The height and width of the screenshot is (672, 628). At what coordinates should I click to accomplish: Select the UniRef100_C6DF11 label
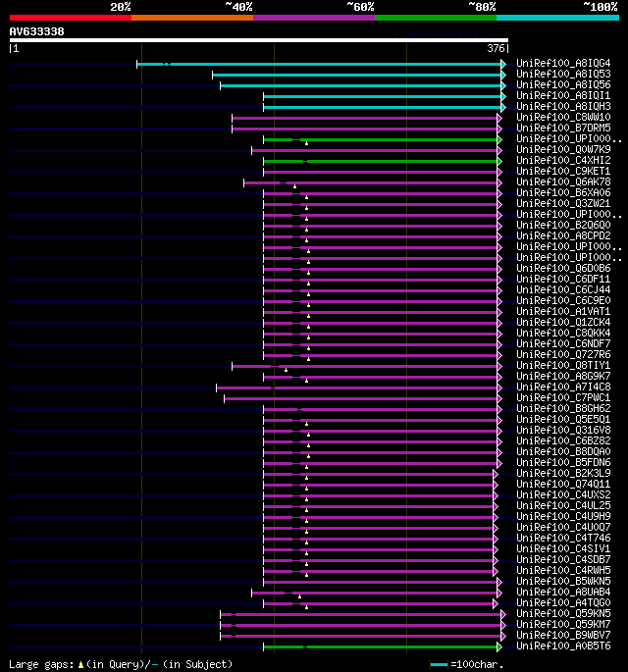[x=563, y=279]
